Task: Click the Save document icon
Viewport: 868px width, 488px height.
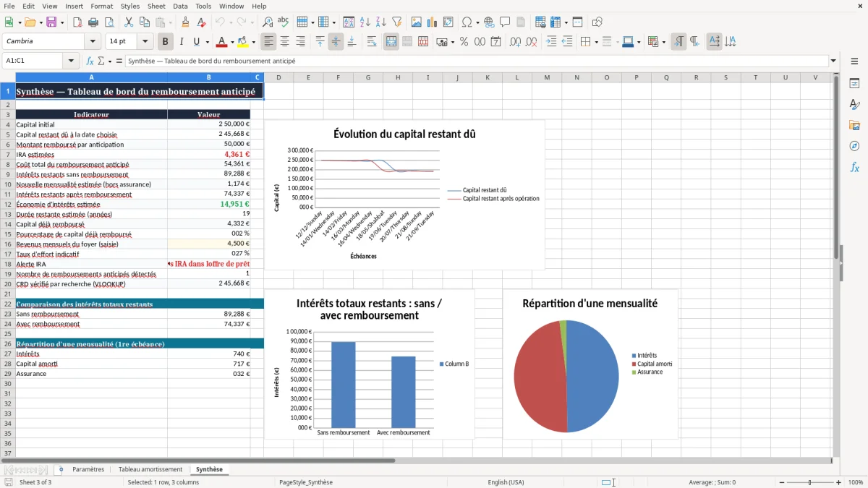Action: pyautogui.click(x=51, y=22)
